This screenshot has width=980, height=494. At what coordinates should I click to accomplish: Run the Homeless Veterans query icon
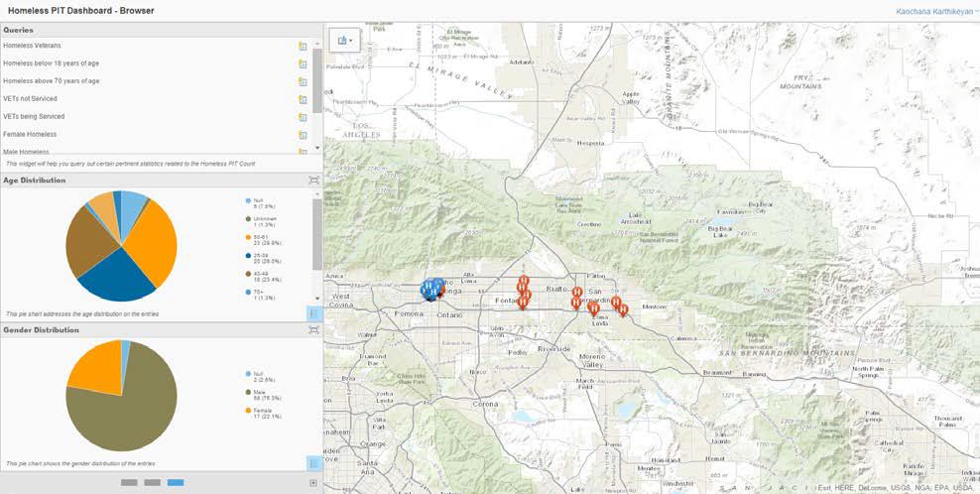(304, 47)
